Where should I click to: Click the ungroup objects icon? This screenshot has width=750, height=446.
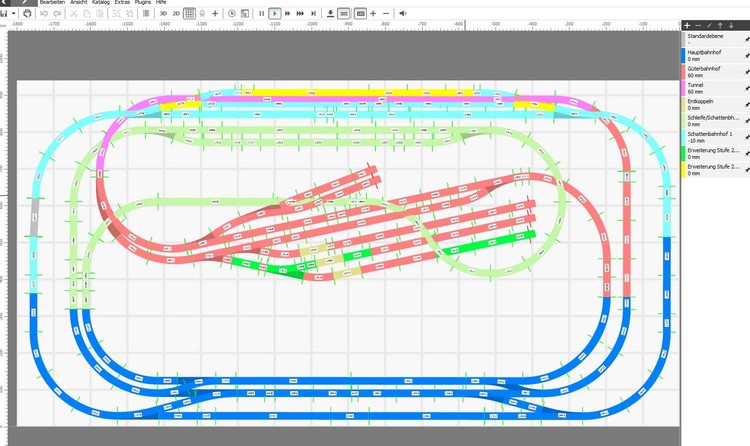coord(130,13)
